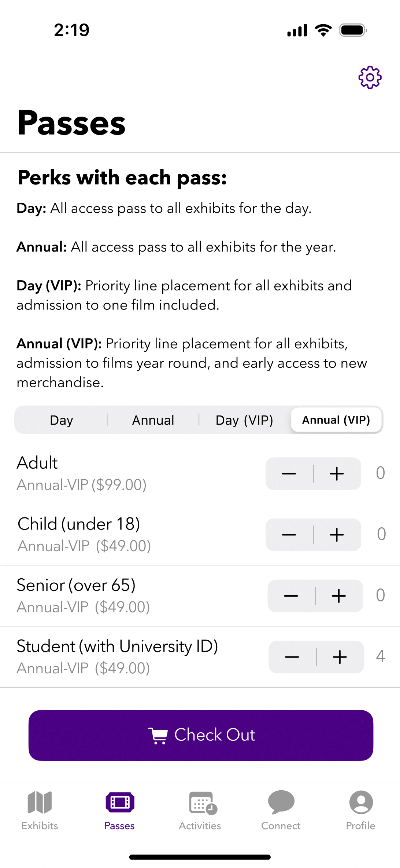Remove one Senior Annual-VIP pass

click(x=291, y=596)
